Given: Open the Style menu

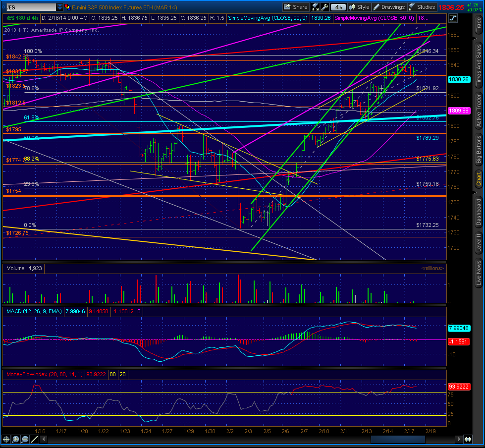Looking at the screenshot, I should point(359,7).
